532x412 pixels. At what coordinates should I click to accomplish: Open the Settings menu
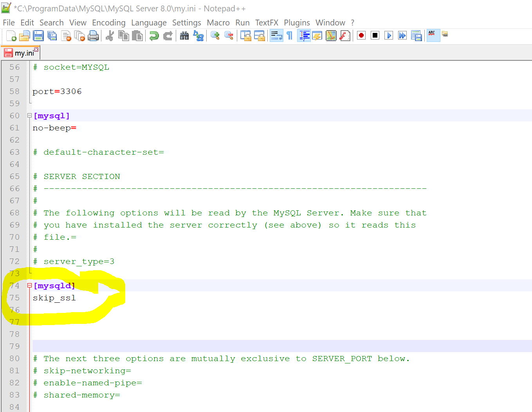(186, 23)
